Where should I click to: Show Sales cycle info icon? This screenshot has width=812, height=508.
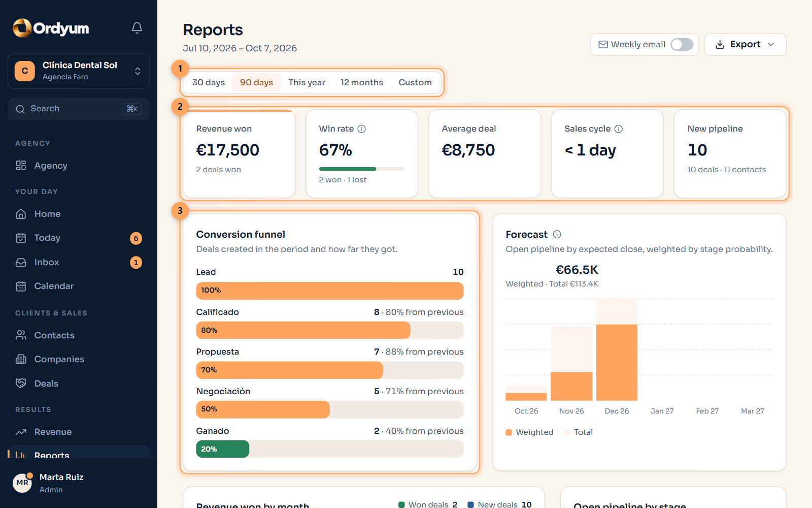pos(618,129)
